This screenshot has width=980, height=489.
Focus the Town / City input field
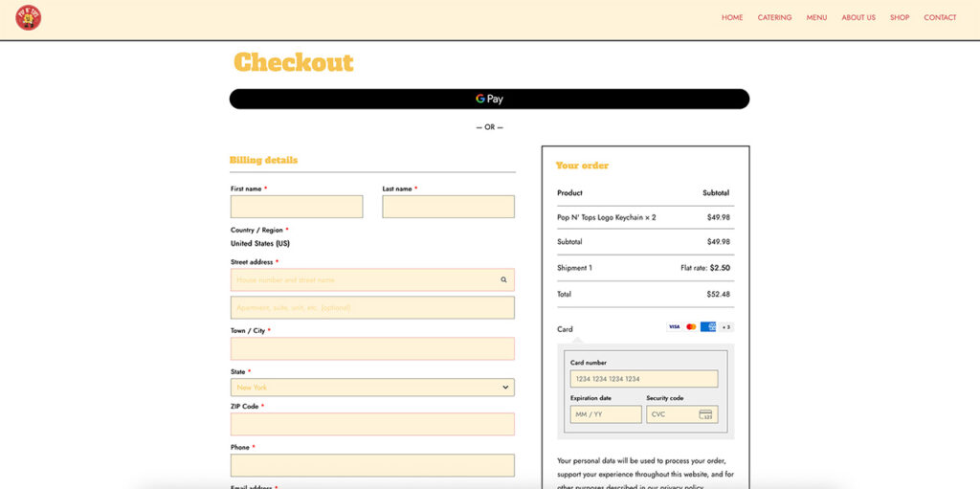372,349
